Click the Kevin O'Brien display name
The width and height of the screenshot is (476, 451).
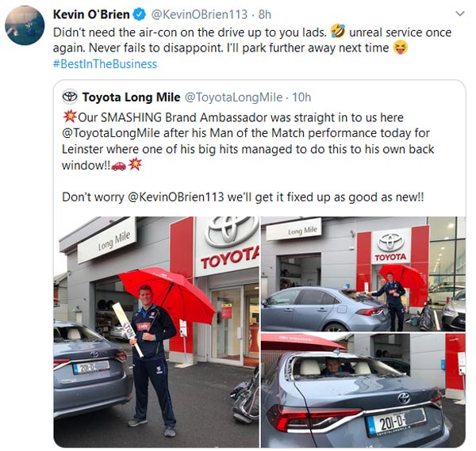click(91, 14)
